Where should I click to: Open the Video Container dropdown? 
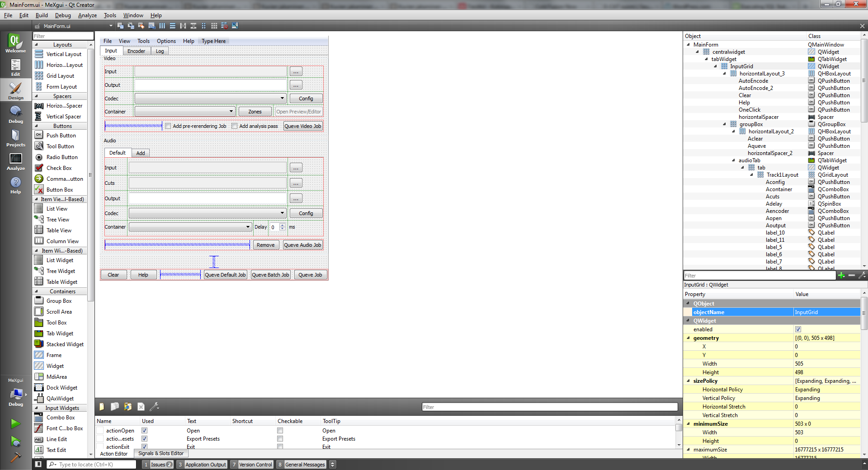click(184, 112)
